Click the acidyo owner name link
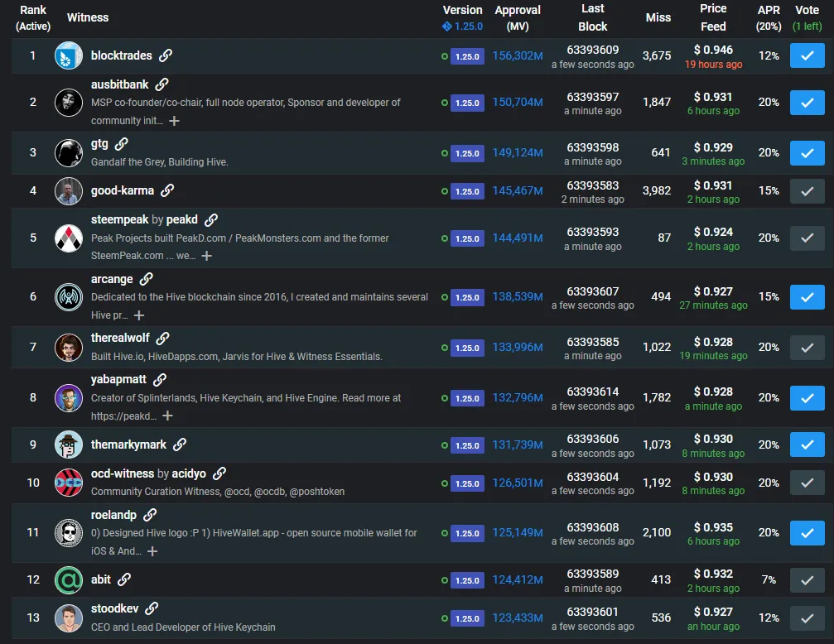The image size is (834, 644). pyautogui.click(x=189, y=473)
